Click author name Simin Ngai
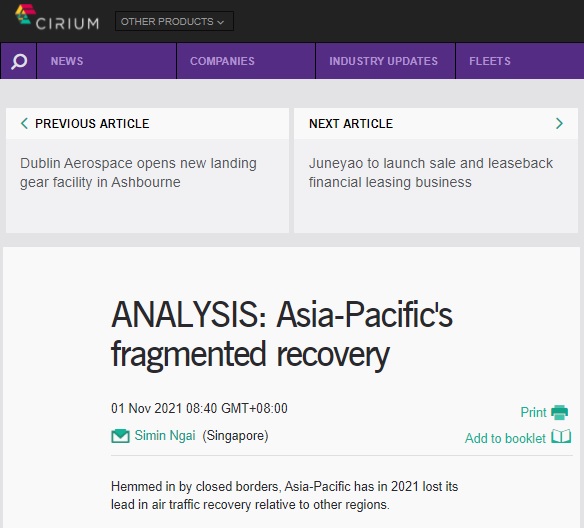Screen dimensions: 584x528 click(165, 435)
